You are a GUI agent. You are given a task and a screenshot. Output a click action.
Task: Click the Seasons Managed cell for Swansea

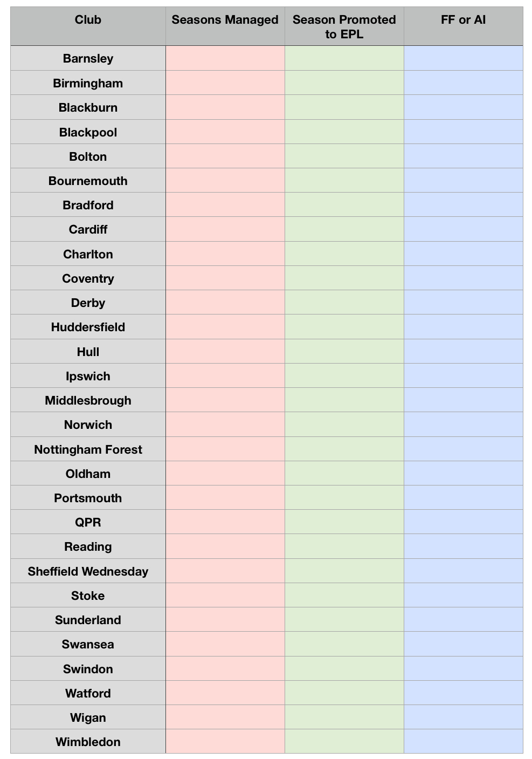[x=225, y=644]
